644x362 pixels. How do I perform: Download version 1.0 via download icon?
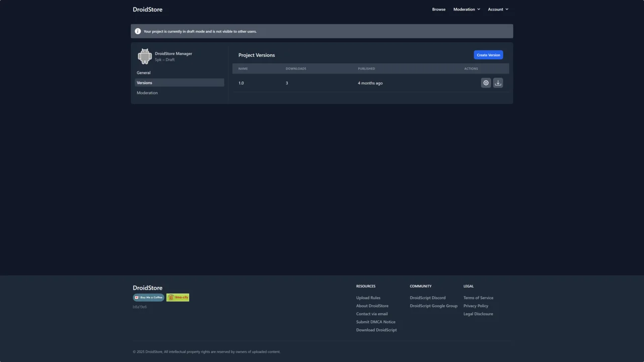coord(498,83)
